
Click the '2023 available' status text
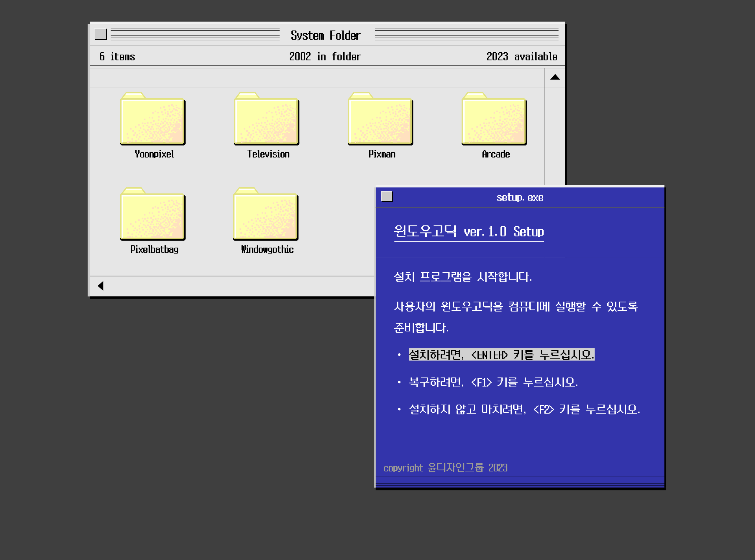pyautogui.click(x=522, y=57)
